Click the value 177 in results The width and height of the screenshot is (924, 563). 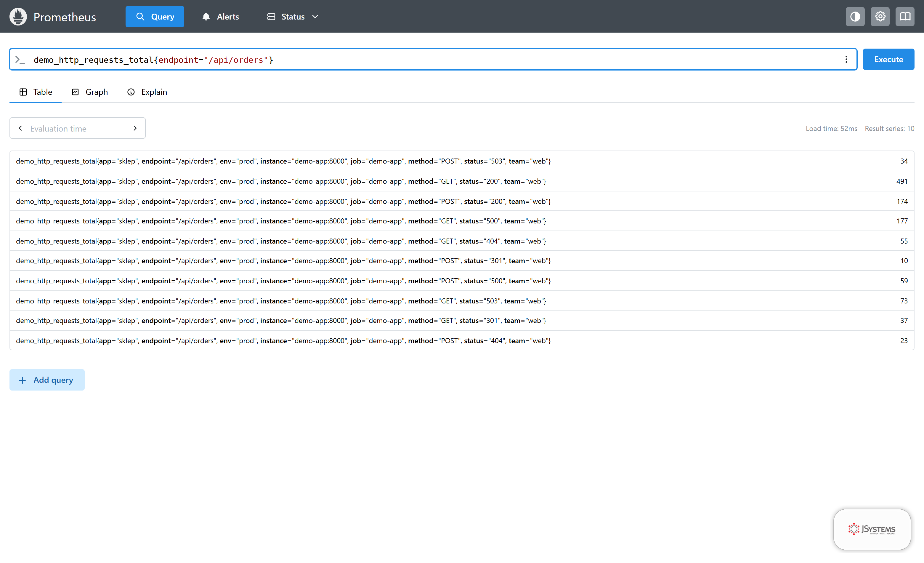pyautogui.click(x=902, y=221)
